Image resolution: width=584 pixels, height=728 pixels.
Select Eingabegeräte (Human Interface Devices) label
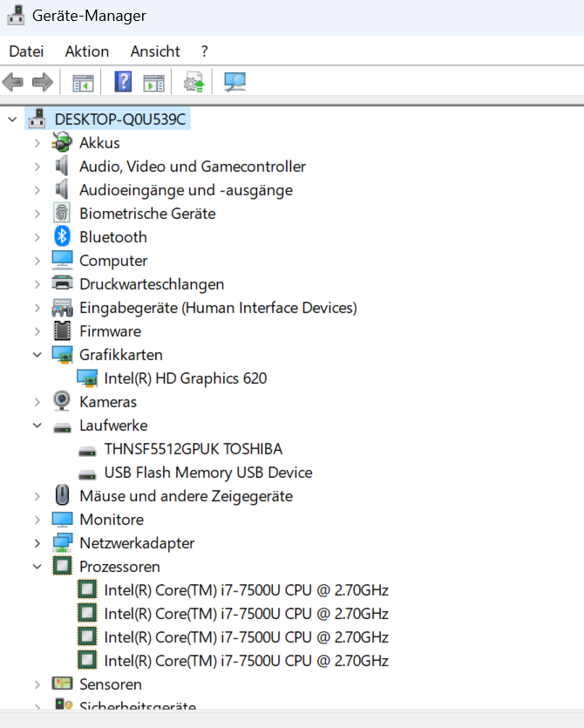[x=218, y=308]
